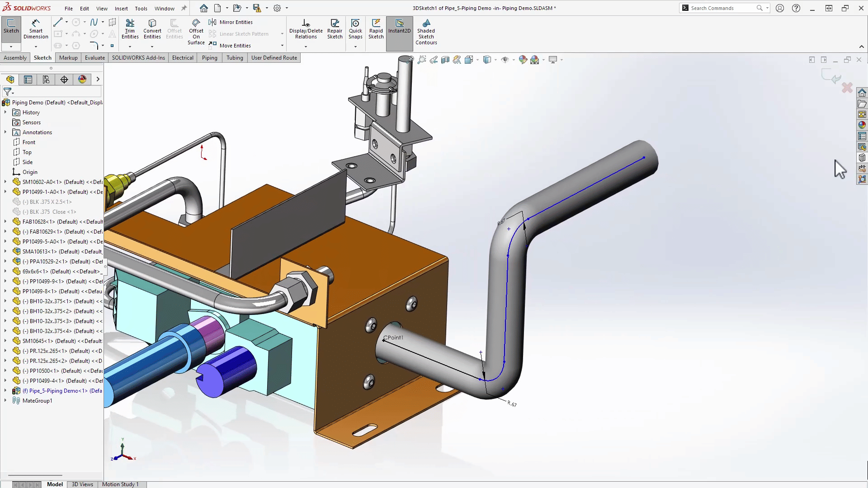Image resolution: width=868 pixels, height=488 pixels.
Task: Click Convert Entities icon
Action: click(x=152, y=29)
